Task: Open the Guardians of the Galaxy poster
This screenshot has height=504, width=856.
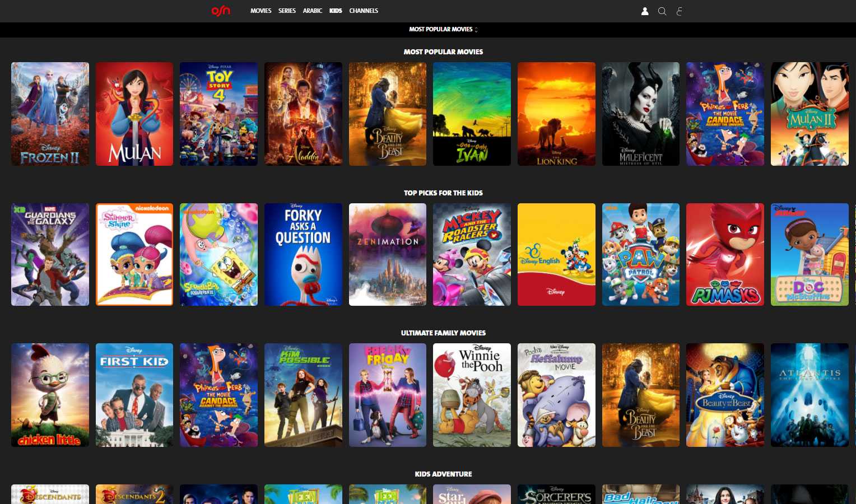Action: coord(50,254)
